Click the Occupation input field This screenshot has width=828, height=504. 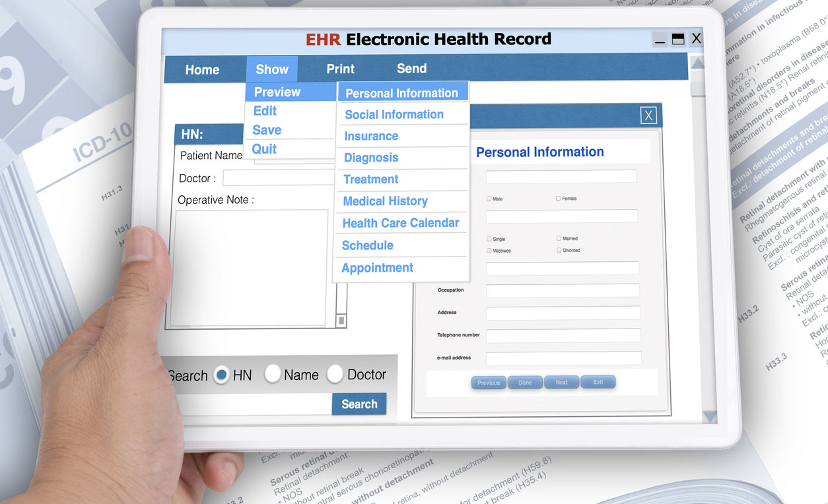(x=563, y=291)
